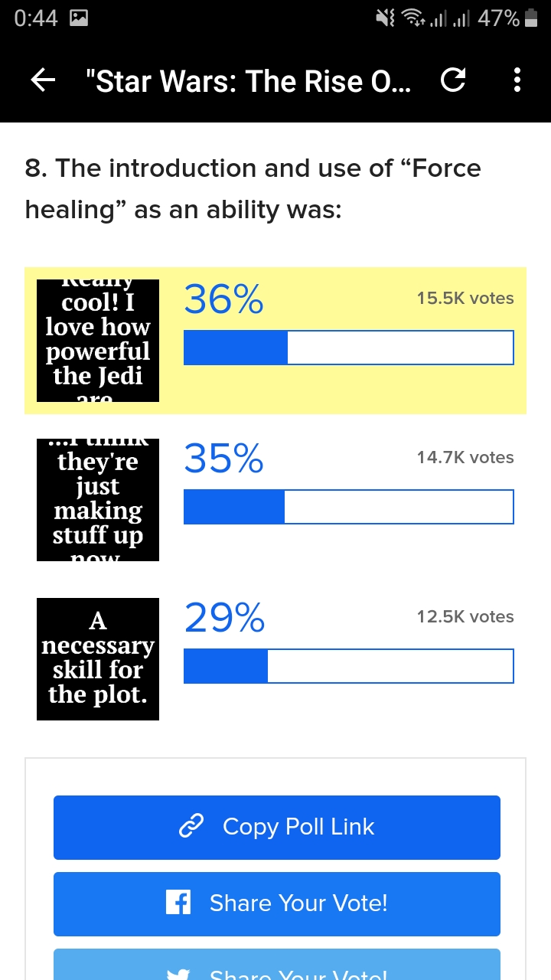Tap the back arrow icon
Viewport: 551px width, 980px height.
[x=43, y=80]
